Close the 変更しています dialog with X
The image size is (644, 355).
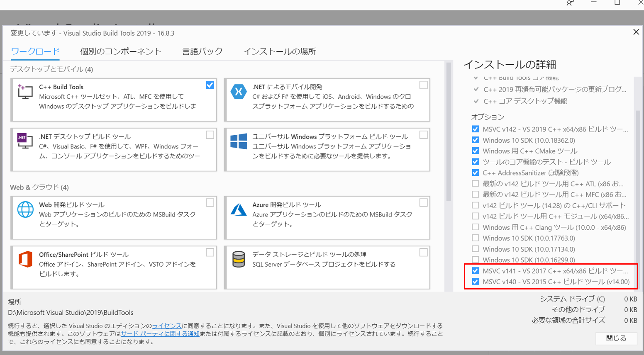pyautogui.click(x=636, y=32)
